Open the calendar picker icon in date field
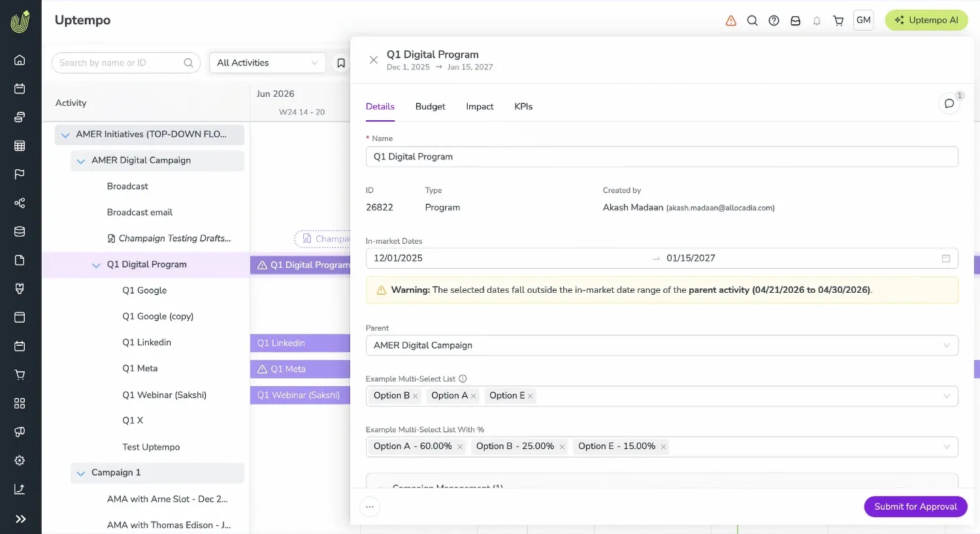Screen dimensions: 980x534 [x=946, y=258]
